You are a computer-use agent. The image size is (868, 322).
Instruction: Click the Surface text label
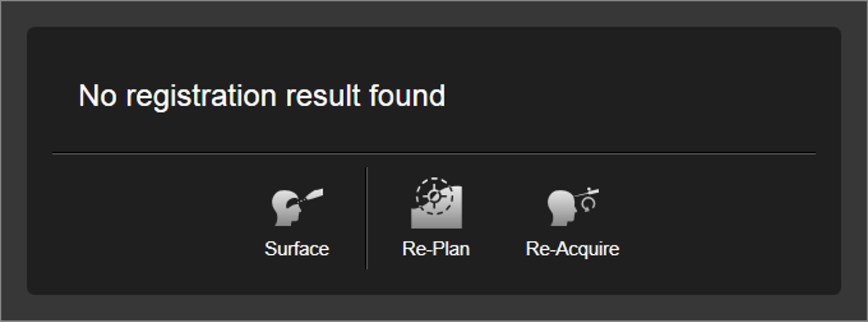[297, 249]
